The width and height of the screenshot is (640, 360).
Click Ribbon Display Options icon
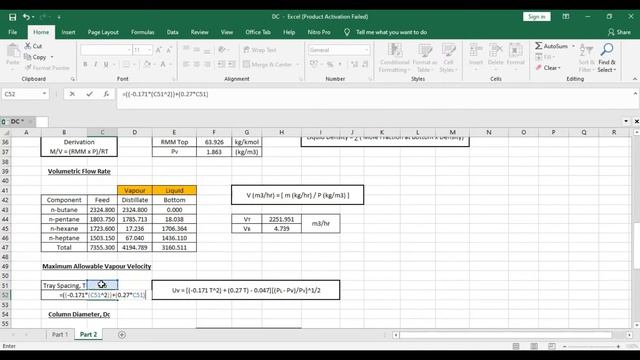(x=566, y=17)
